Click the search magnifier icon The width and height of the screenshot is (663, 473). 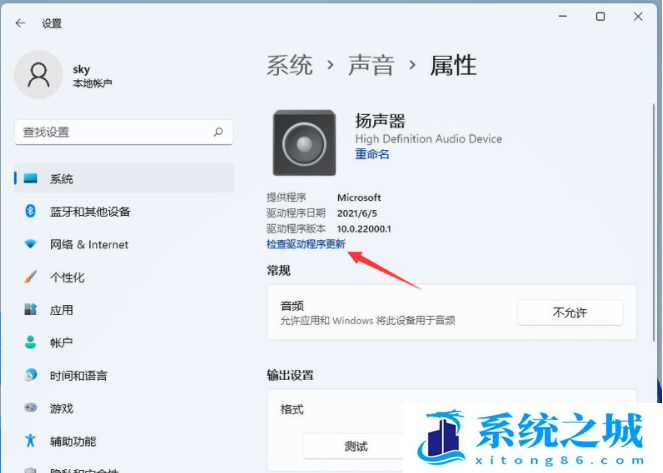point(218,132)
